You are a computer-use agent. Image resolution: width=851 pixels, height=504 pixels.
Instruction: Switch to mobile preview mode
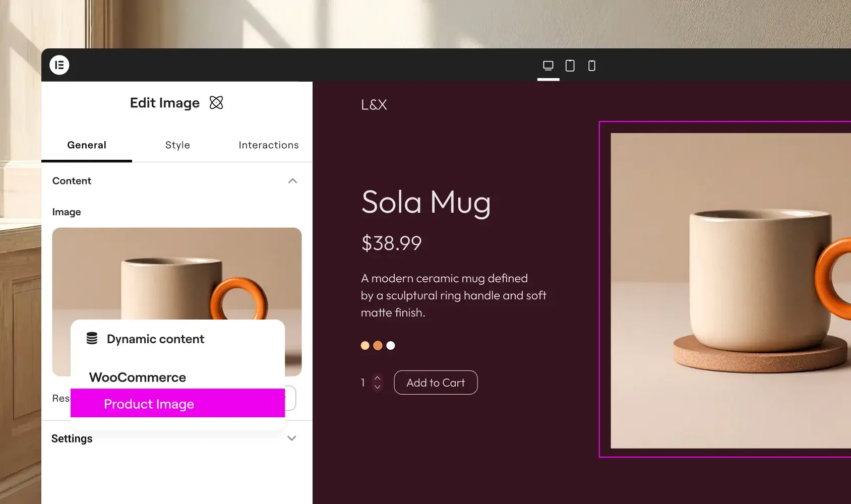tap(592, 66)
